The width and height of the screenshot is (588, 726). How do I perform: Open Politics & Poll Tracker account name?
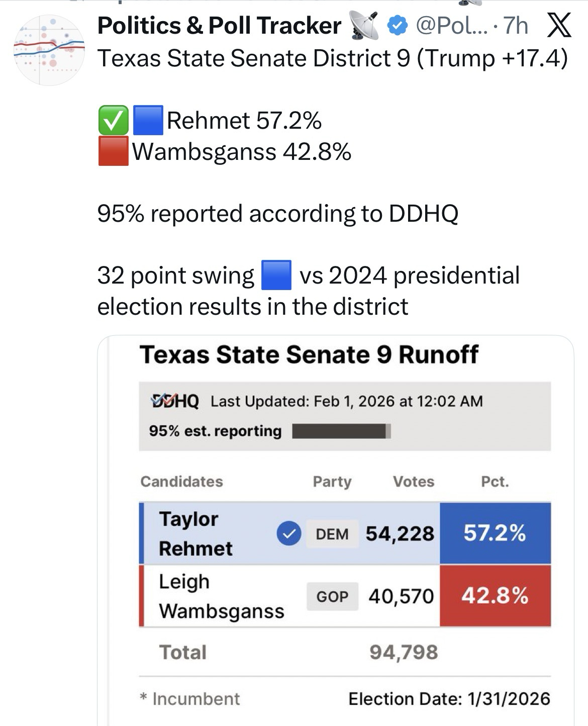point(219,25)
